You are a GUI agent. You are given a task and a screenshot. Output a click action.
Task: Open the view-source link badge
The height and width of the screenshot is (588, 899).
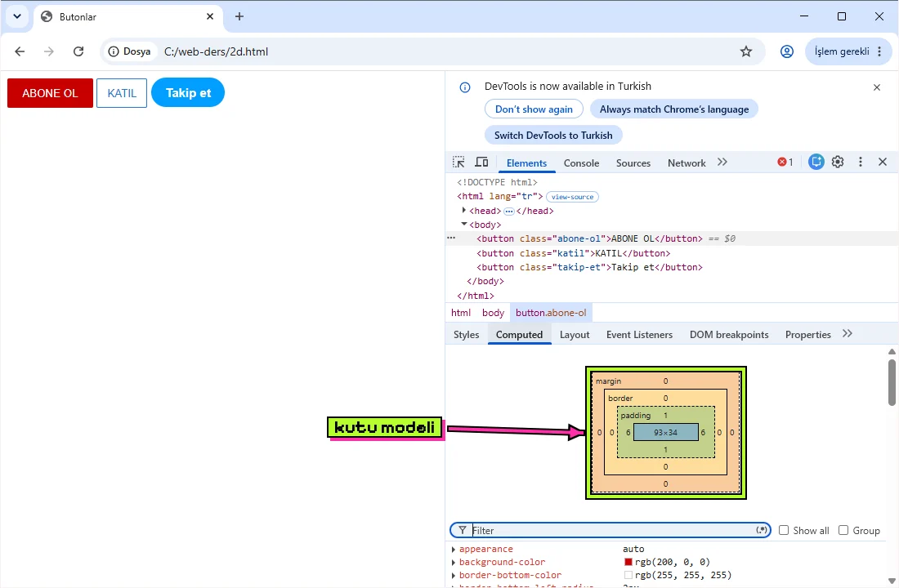tap(572, 197)
